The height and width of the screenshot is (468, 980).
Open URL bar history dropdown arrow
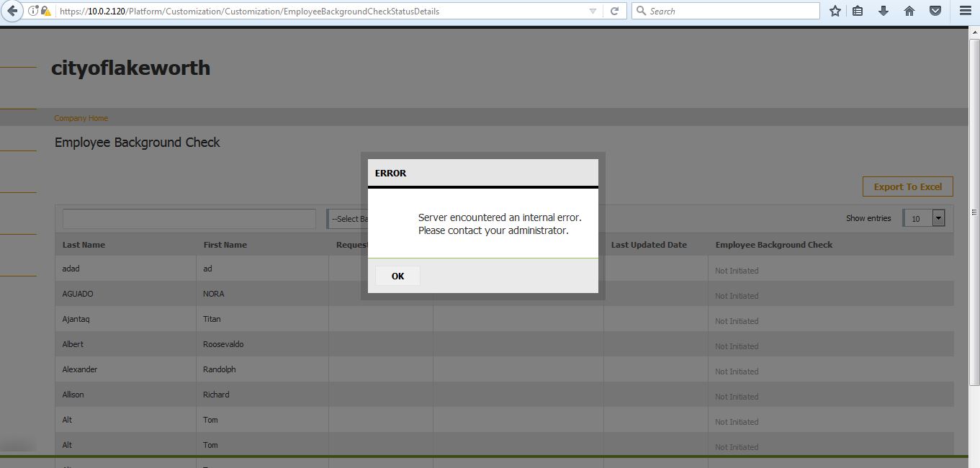click(x=593, y=11)
